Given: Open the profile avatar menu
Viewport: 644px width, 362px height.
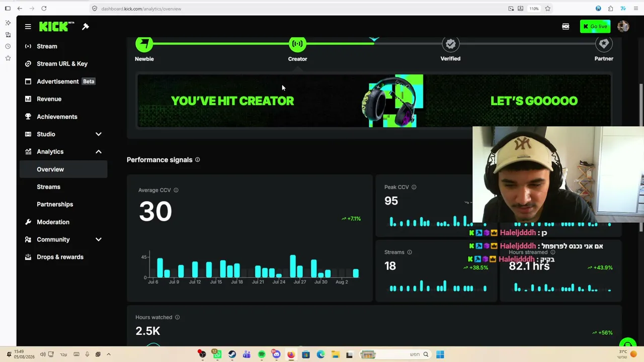Looking at the screenshot, I should (x=623, y=27).
